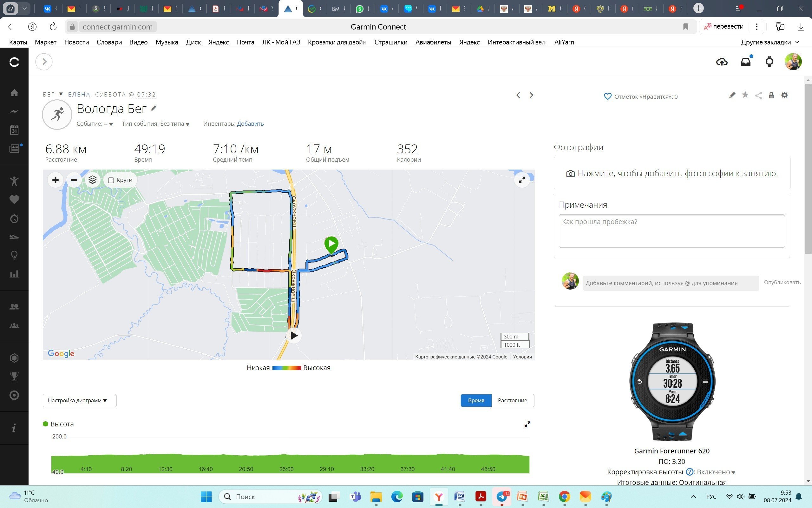
Task: Open the lightbulb insights icon in sidebar
Action: click(14, 256)
